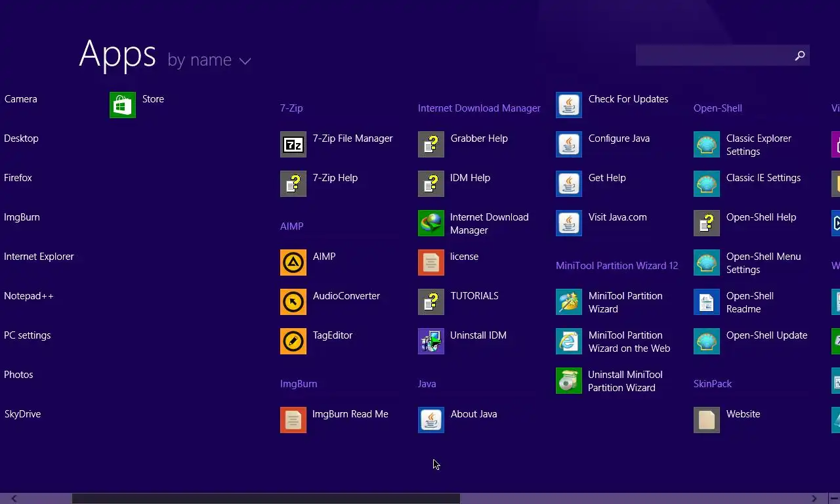The height and width of the screenshot is (504, 840).
Task: Select the MiniTool Partition Wizard 12 header
Action: point(617,266)
